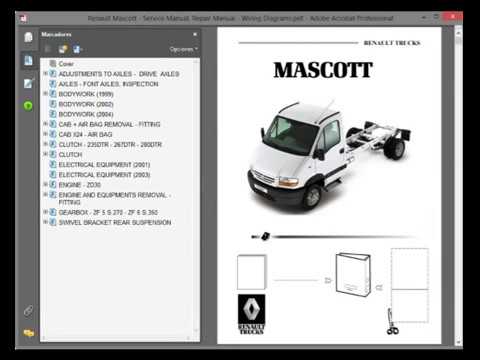
Task: Click the greyed-out delete bookmark icon
Action: (x=48, y=49)
